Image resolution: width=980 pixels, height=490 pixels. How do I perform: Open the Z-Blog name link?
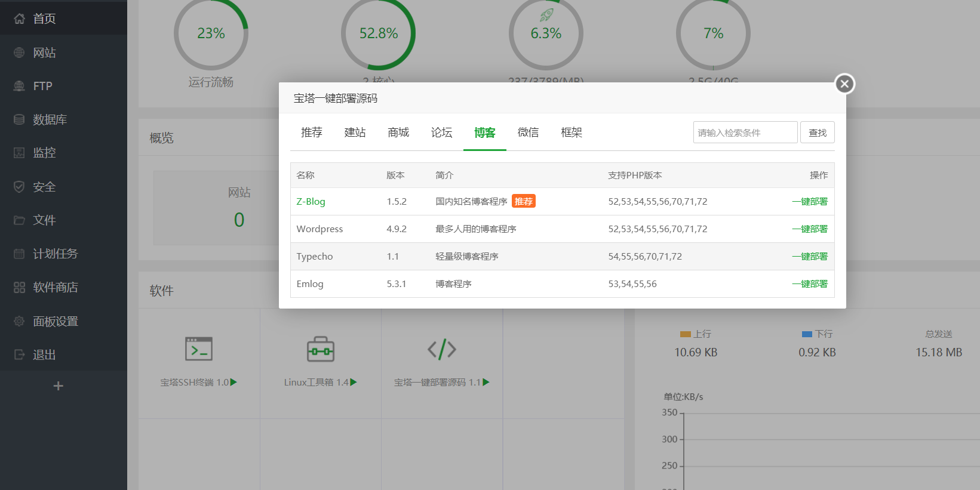tap(311, 202)
